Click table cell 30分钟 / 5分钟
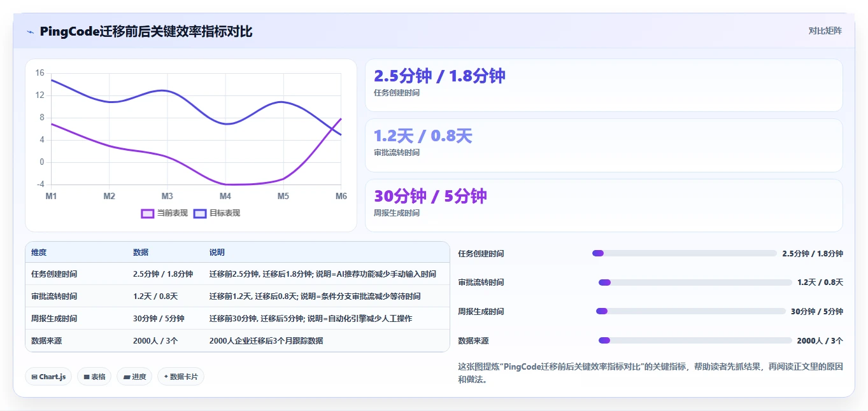The image size is (868, 411). tap(159, 319)
